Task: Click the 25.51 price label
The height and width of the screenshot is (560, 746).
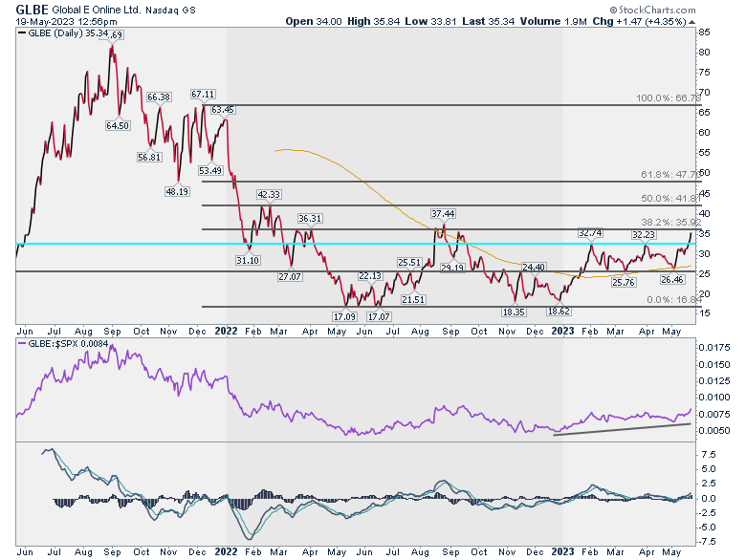Action: point(409,263)
